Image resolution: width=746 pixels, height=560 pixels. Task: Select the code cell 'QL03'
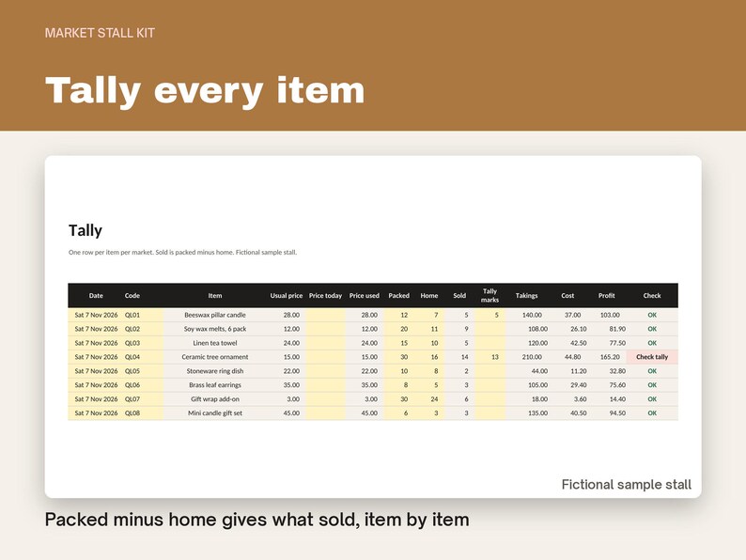132,343
